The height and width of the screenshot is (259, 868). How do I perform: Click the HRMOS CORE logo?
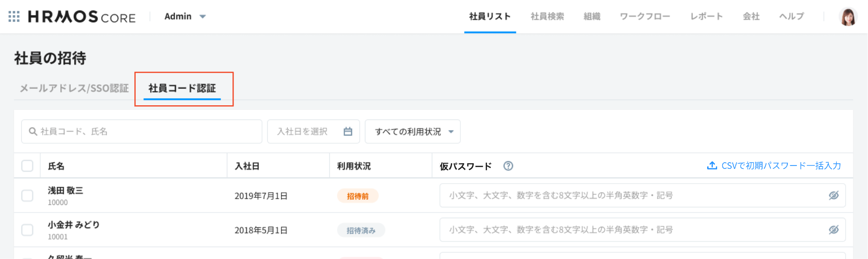click(82, 17)
